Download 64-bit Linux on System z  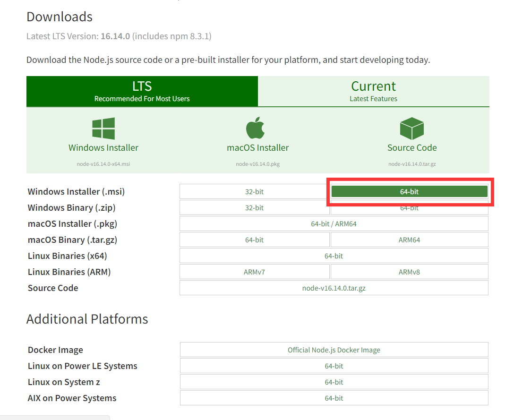click(x=334, y=382)
